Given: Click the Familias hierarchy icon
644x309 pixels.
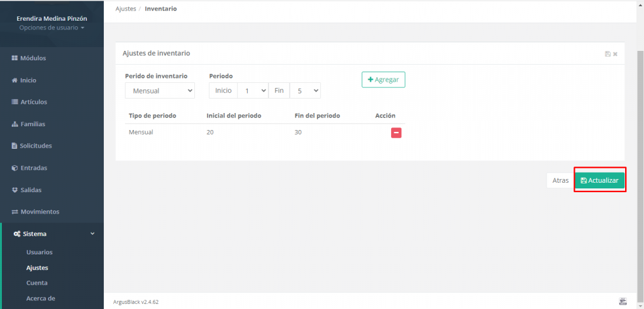Looking at the screenshot, I should [15, 124].
